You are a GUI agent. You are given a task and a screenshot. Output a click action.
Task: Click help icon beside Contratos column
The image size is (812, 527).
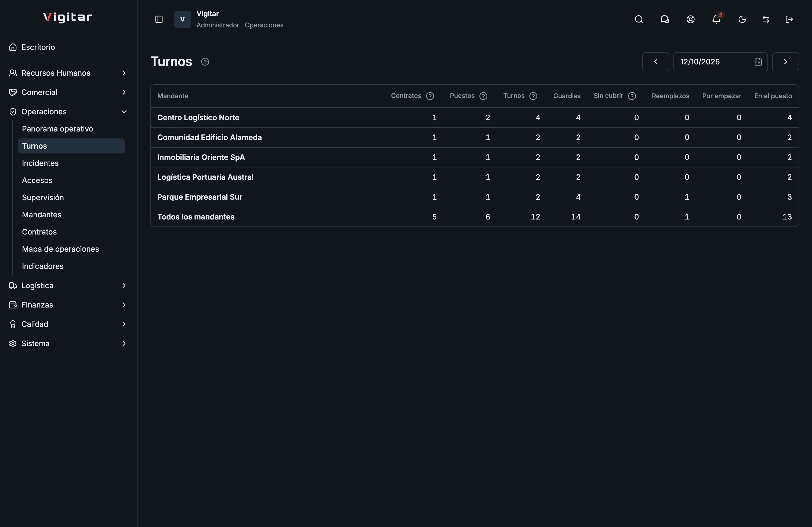click(430, 96)
